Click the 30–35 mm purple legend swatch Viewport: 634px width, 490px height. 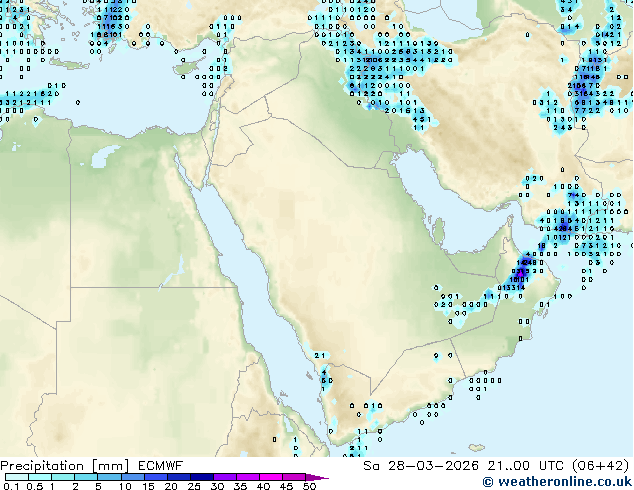click(224, 477)
